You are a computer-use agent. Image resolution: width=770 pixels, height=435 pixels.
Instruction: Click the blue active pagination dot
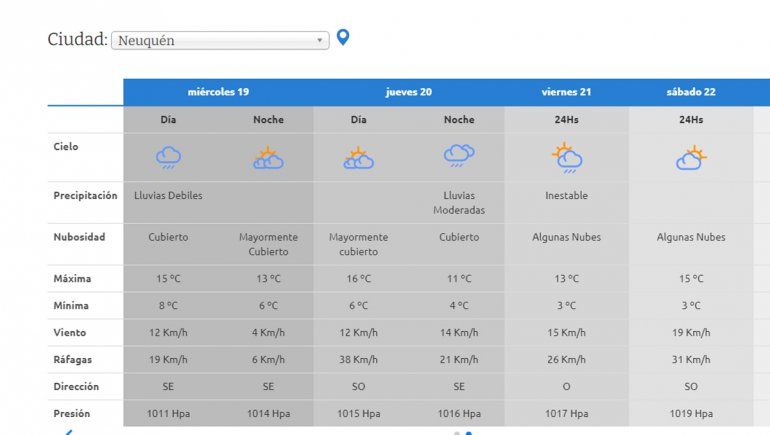point(469,433)
